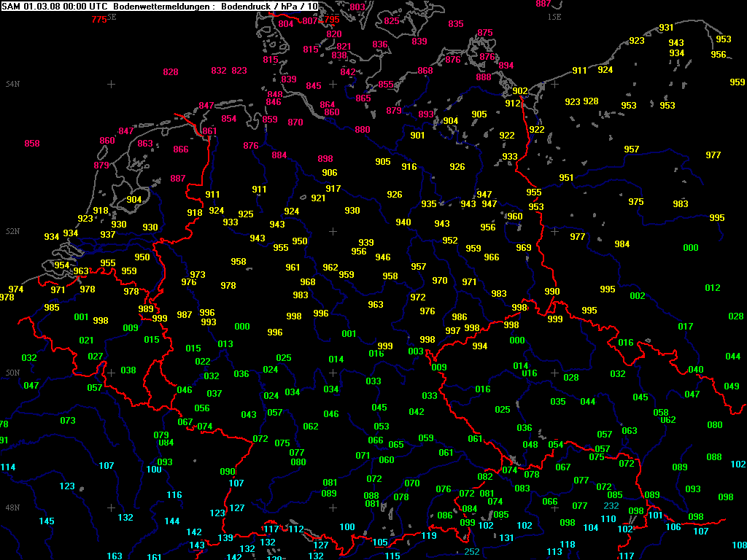Select the cyan reading 163
This screenshot has height=560, width=747.
click(115, 556)
